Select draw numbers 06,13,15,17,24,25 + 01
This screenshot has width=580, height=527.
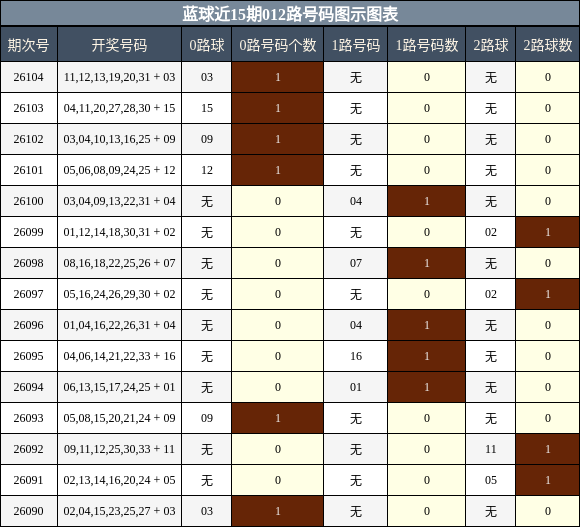(119, 387)
